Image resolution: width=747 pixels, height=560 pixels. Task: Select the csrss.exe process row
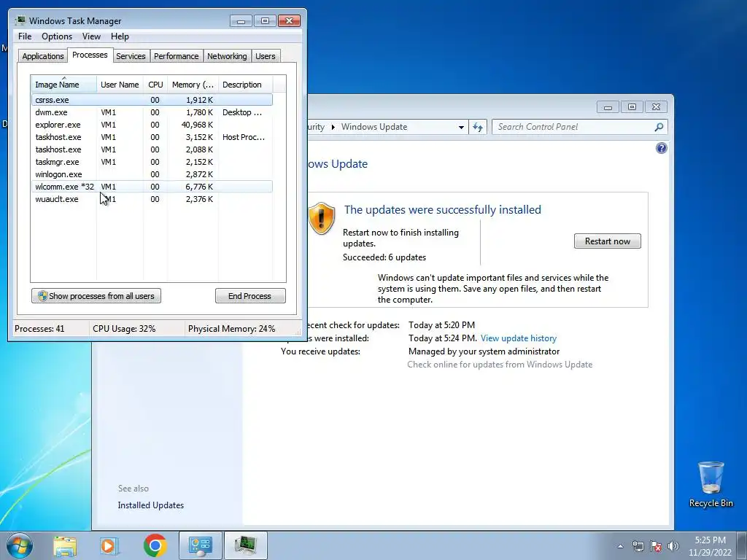(x=152, y=100)
